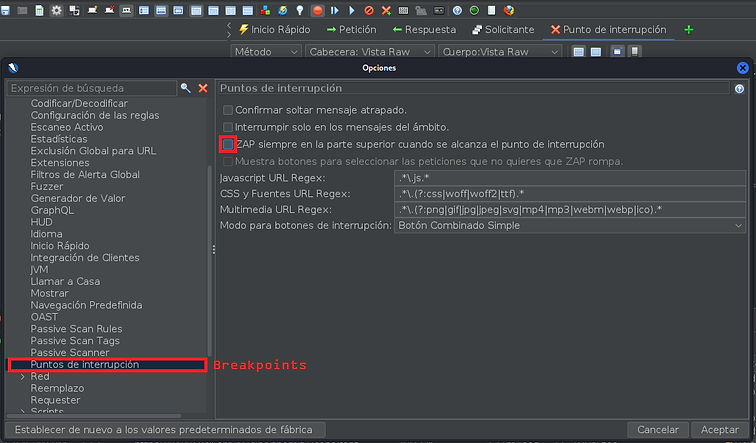Image resolution: width=756 pixels, height=443 pixels.
Task: Click the lightbulb tips icon in toolbar
Action: coord(300,10)
